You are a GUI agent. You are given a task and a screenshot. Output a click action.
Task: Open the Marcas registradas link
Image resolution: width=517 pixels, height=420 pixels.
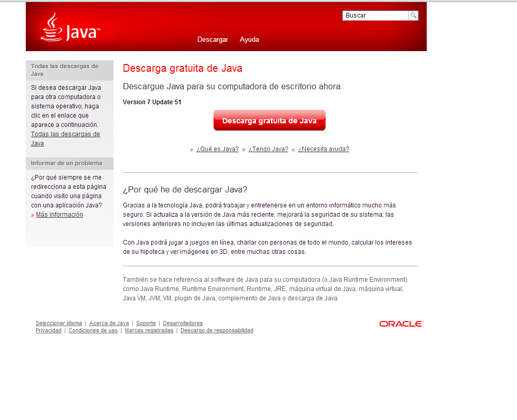coord(149,331)
